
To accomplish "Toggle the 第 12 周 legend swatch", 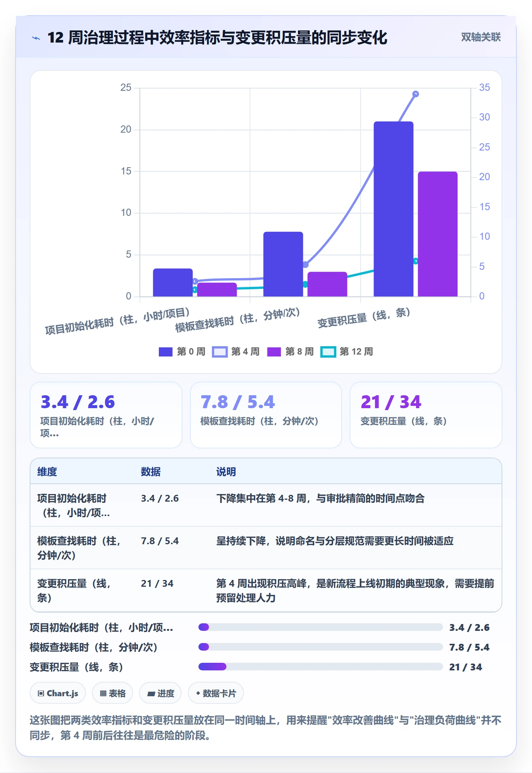I will 328,352.
